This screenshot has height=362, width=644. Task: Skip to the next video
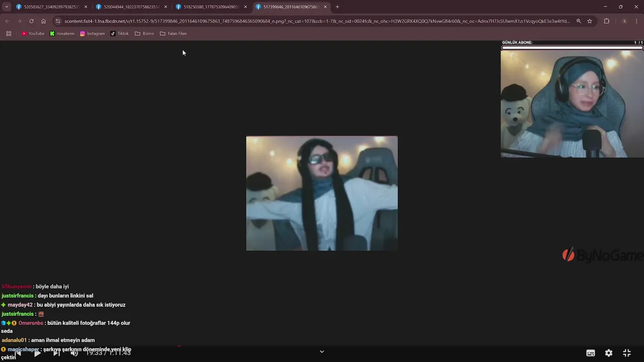pyautogui.click(x=56, y=353)
